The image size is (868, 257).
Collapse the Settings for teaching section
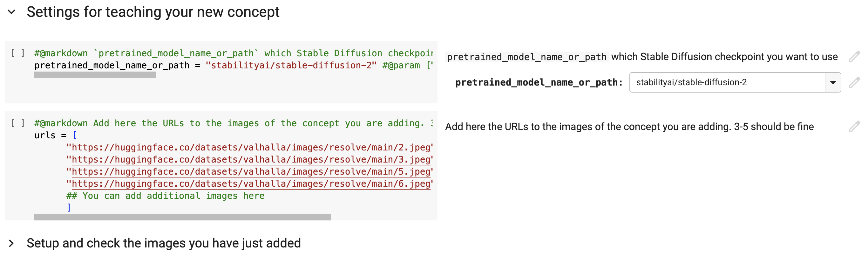[11, 12]
